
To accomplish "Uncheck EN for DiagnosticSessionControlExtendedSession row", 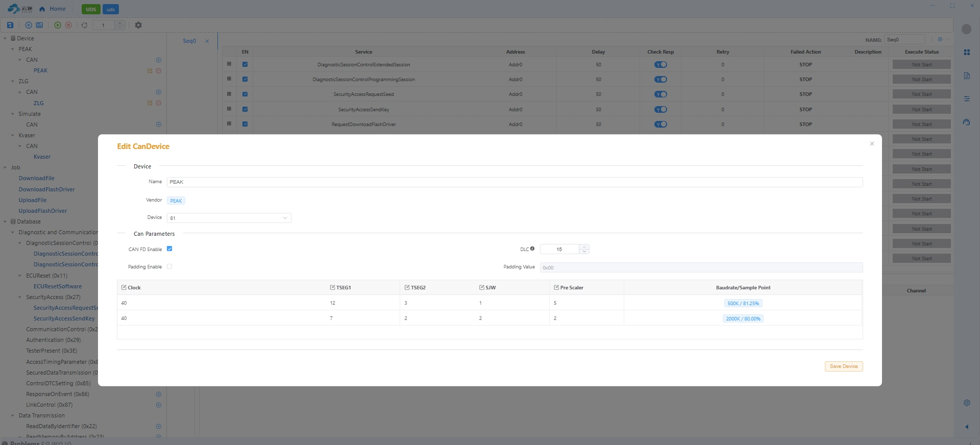I will [245, 64].
